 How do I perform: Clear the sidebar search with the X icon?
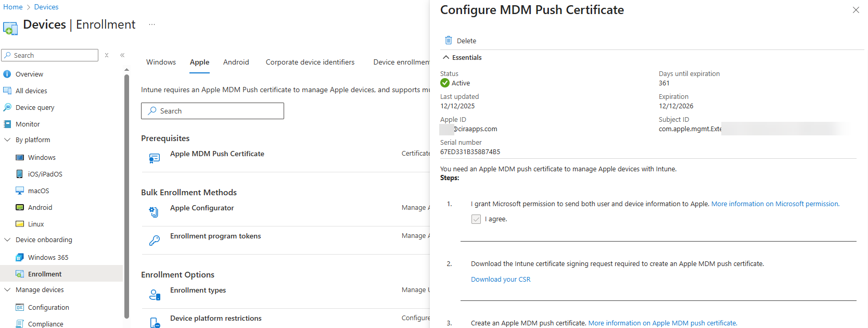[x=107, y=55]
